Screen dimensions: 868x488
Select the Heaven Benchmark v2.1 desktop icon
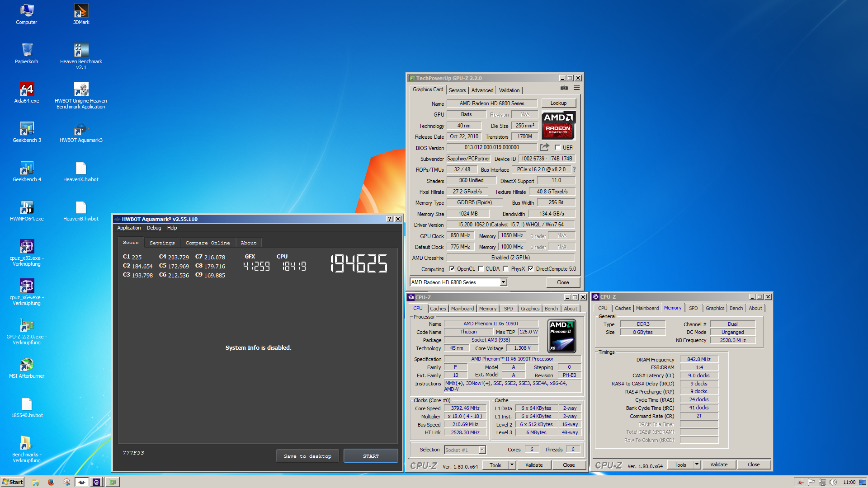tap(81, 56)
